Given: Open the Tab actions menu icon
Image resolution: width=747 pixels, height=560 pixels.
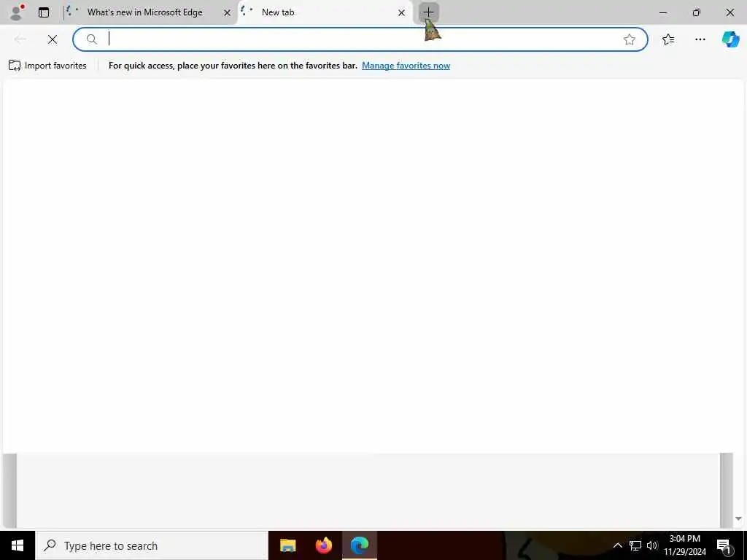Looking at the screenshot, I should click(x=43, y=12).
